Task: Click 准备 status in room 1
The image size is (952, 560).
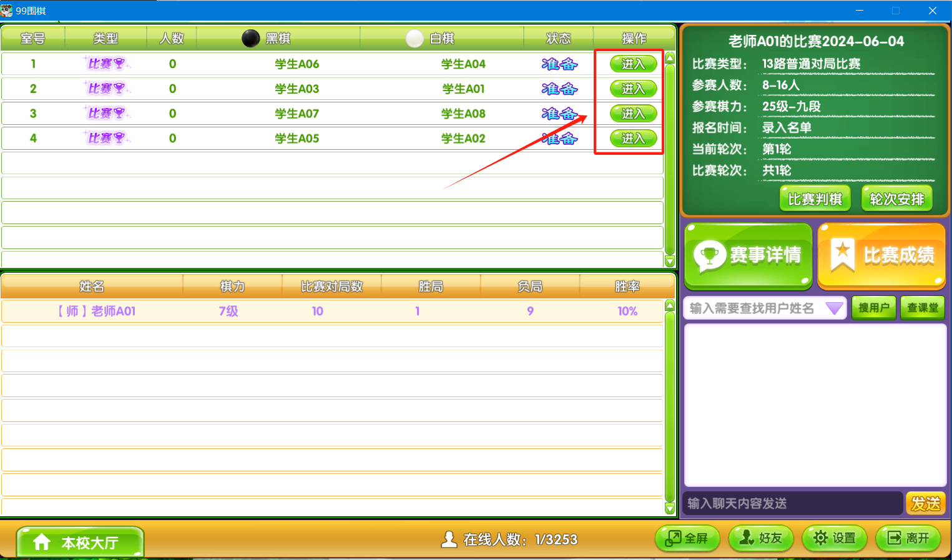Action: coord(559,64)
